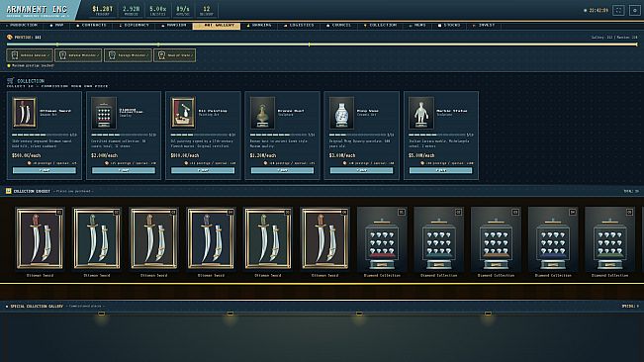Screen dimensions: 644x362
Task: Click the Armament Inc logo
Action: point(37,10)
